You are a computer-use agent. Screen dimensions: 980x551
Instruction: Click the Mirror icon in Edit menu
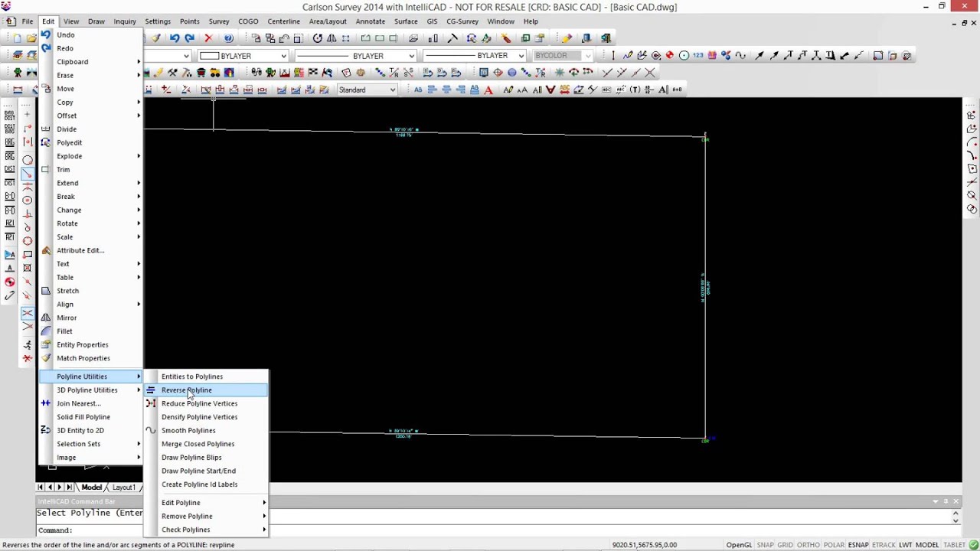point(46,318)
